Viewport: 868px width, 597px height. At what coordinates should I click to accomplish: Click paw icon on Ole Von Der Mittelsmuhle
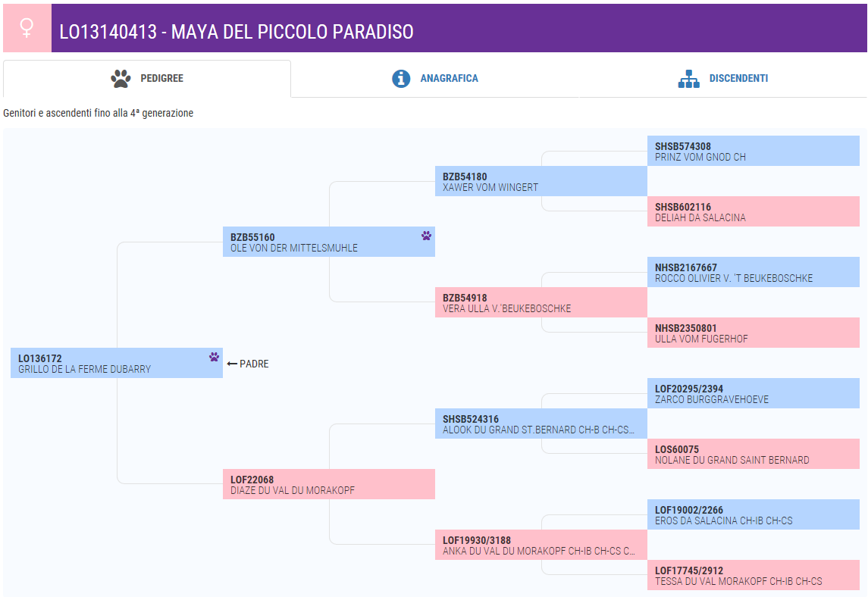click(426, 236)
